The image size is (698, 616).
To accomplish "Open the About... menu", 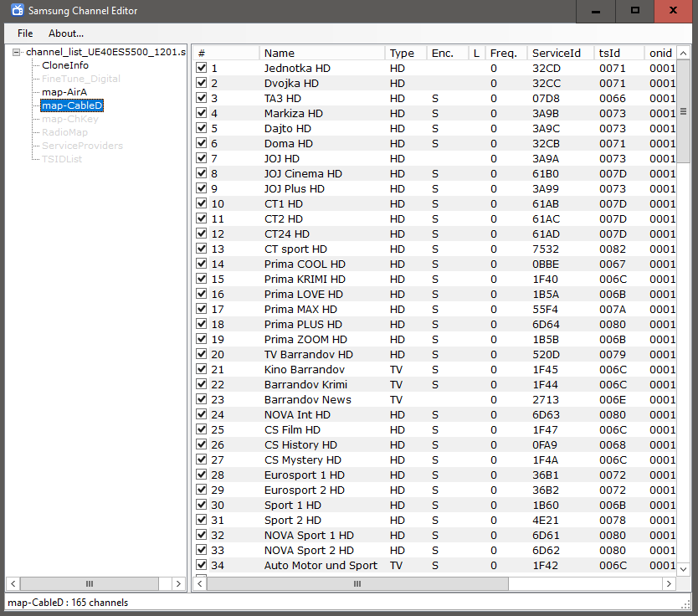I will 66,33.
